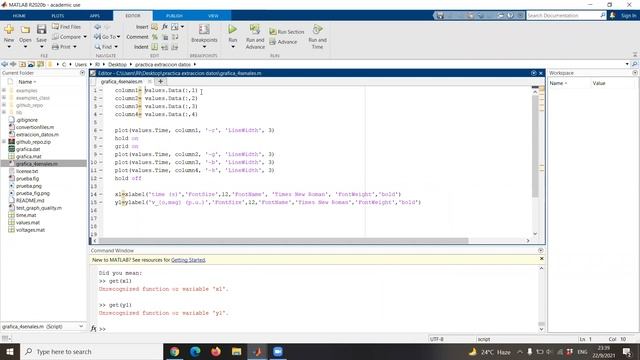Click the Run and Time icon
The width and height of the screenshot is (640, 360).
click(318, 29)
